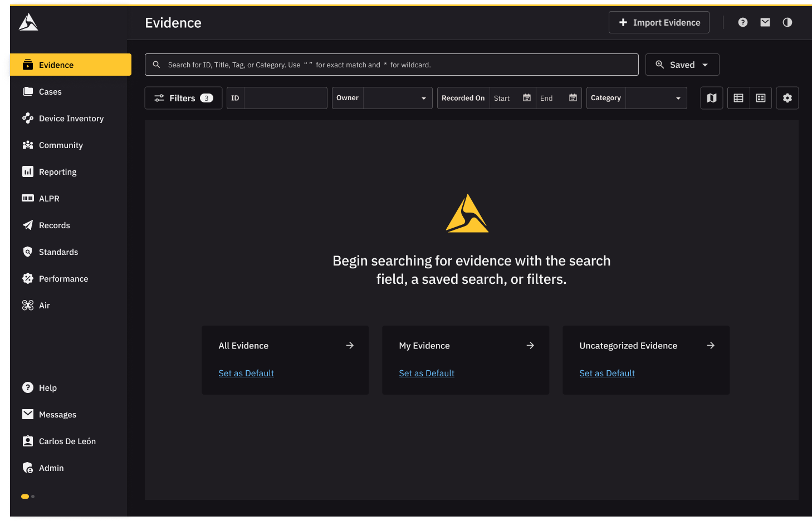Screen dimensions: 812x521
Task: Switch results to table list view
Action: pyautogui.click(x=738, y=97)
